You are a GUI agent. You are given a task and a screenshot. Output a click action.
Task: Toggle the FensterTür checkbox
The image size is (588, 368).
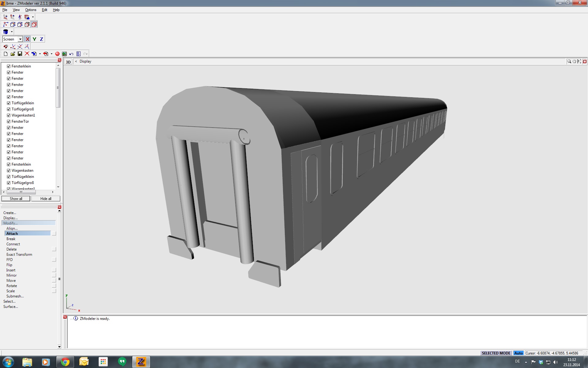point(9,121)
